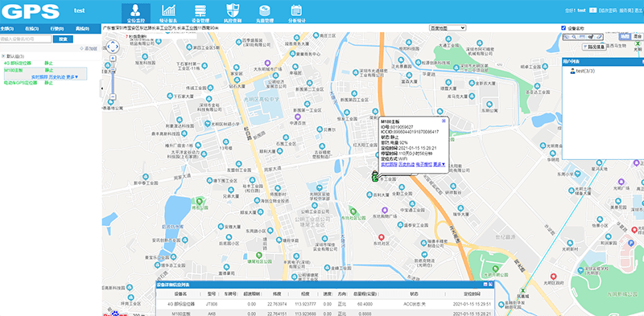Click the 退出 logout link
Image resolution: width=644 pixels, height=316 pixels.
click(638, 10)
